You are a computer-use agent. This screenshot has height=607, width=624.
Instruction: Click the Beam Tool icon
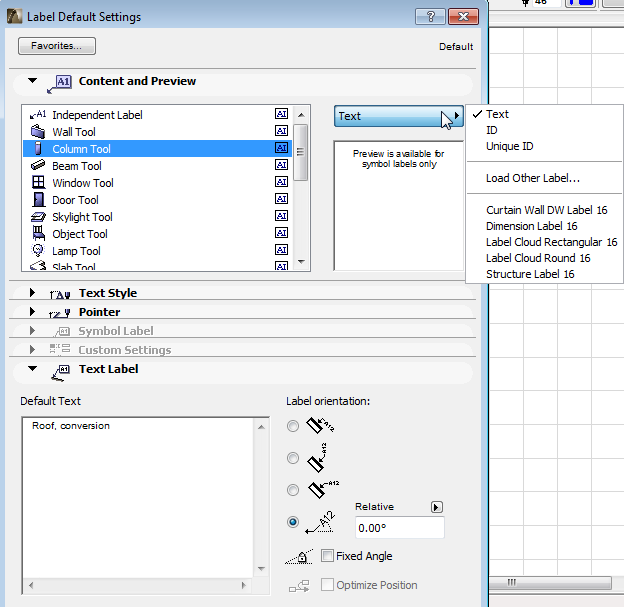[38, 165]
